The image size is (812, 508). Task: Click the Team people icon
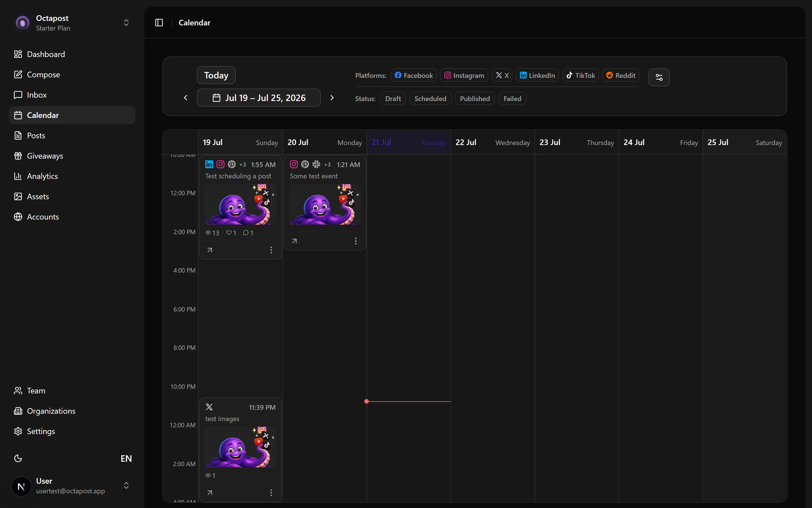pyautogui.click(x=18, y=391)
